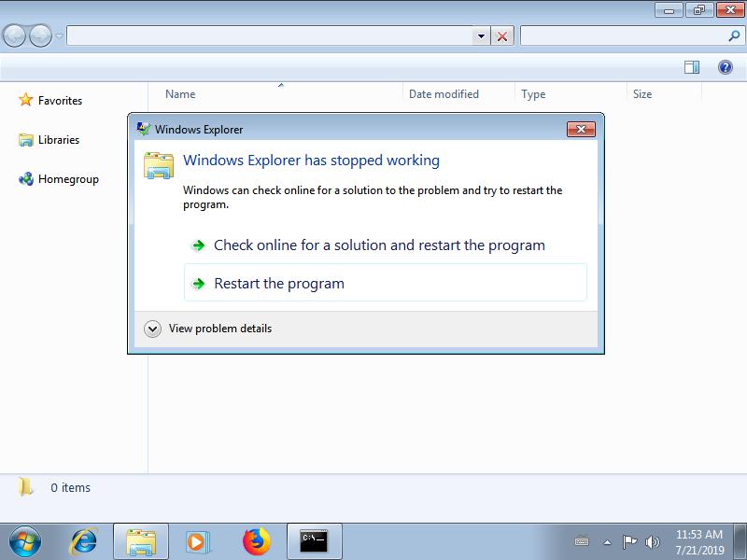Image resolution: width=747 pixels, height=560 pixels.
Task: Click the touch keyboard tray icon
Action: (x=582, y=542)
